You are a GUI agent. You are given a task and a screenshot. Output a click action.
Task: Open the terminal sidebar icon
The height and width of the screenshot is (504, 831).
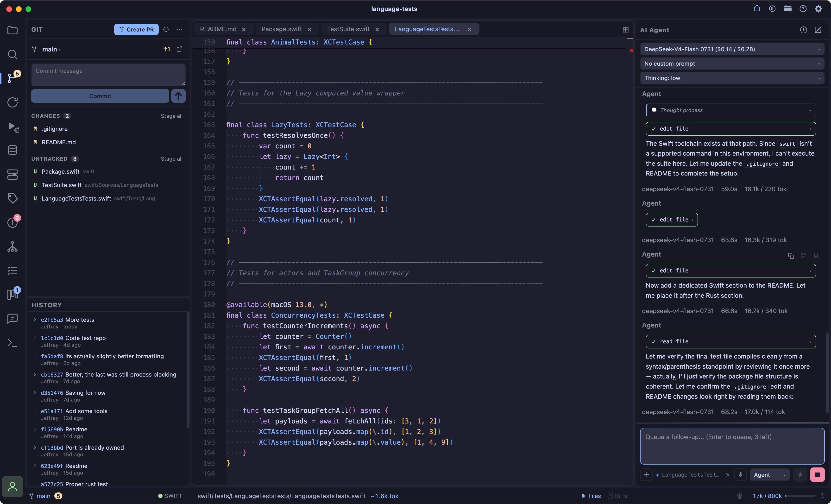click(x=13, y=343)
